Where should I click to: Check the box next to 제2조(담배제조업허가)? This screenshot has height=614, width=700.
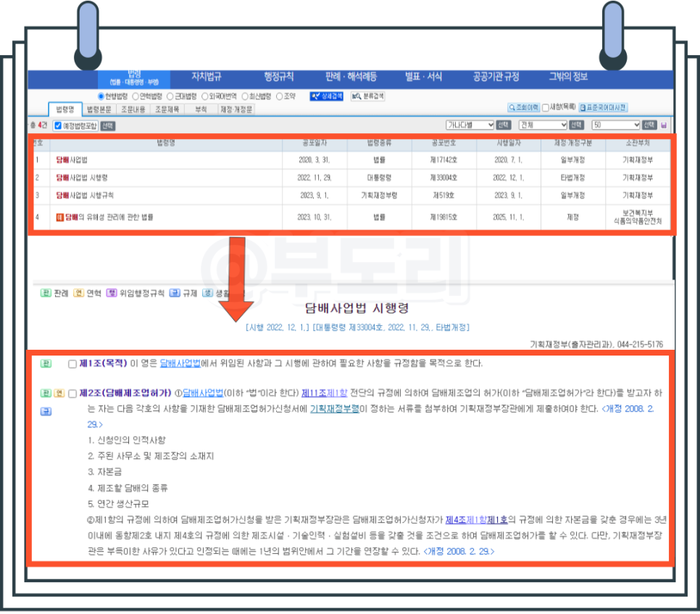click(72, 394)
